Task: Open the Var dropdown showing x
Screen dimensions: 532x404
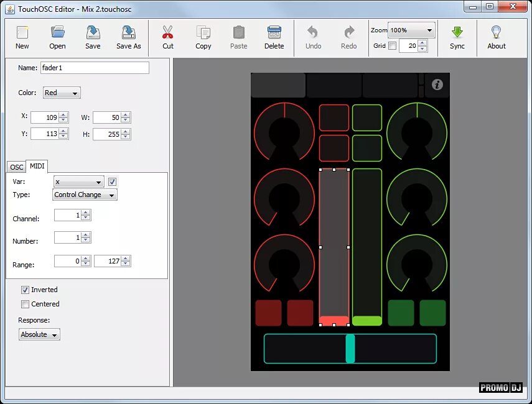Action: [79, 182]
